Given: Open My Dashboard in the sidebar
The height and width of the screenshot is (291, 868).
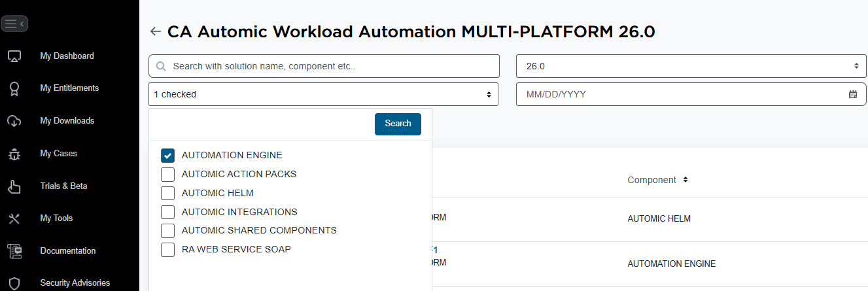Looking at the screenshot, I should (67, 56).
